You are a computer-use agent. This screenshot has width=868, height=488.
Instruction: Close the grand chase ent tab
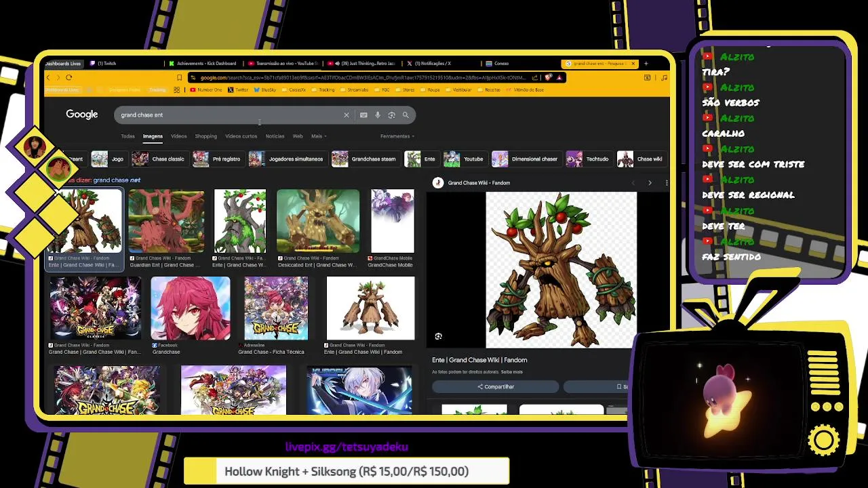tap(633, 64)
